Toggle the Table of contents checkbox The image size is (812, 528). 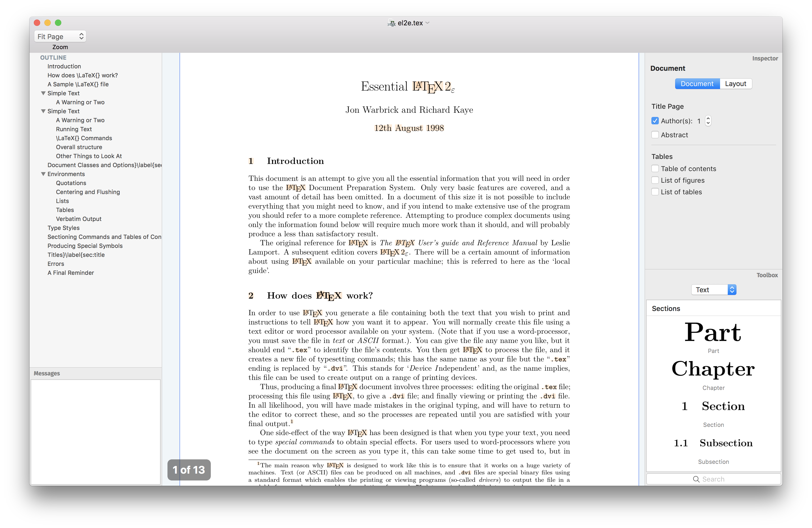tap(655, 168)
